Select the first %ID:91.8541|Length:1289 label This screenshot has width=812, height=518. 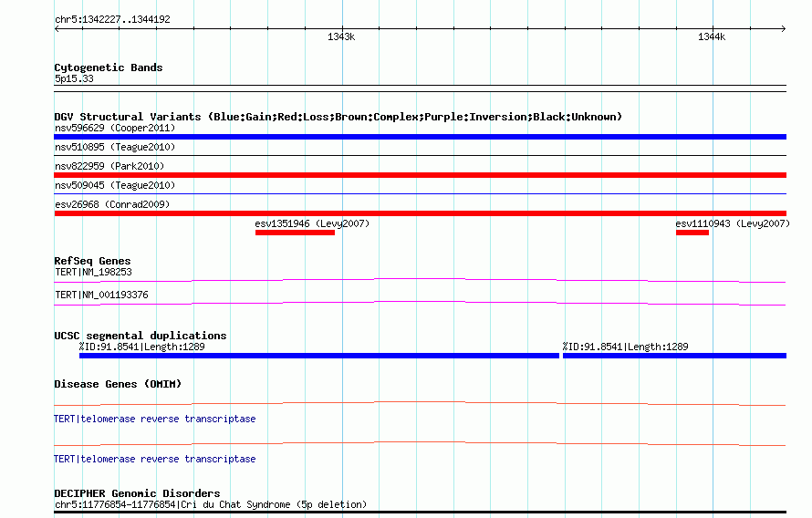point(142,347)
